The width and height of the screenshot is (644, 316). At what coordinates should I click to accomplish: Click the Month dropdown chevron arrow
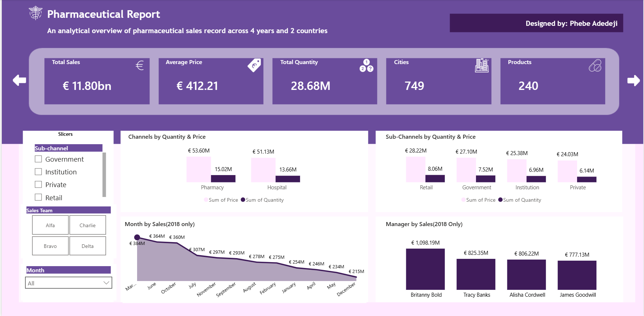pyautogui.click(x=106, y=283)
